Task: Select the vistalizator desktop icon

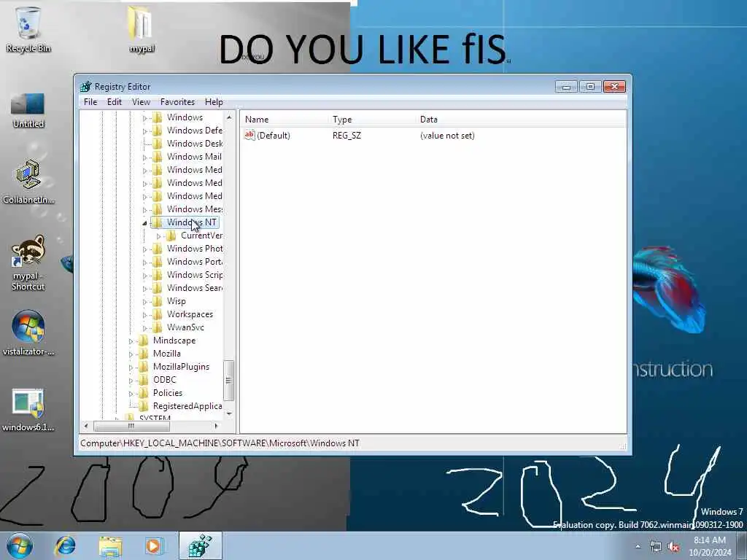Action: click(x=28, y=333)
